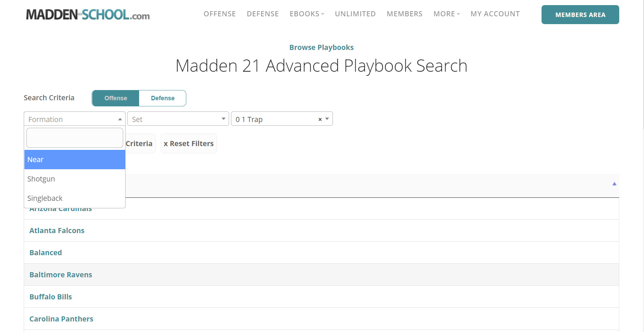644x332 pixels.
Task: Click the blue sort arrow in table header
Action: click(x=614, y=184)
